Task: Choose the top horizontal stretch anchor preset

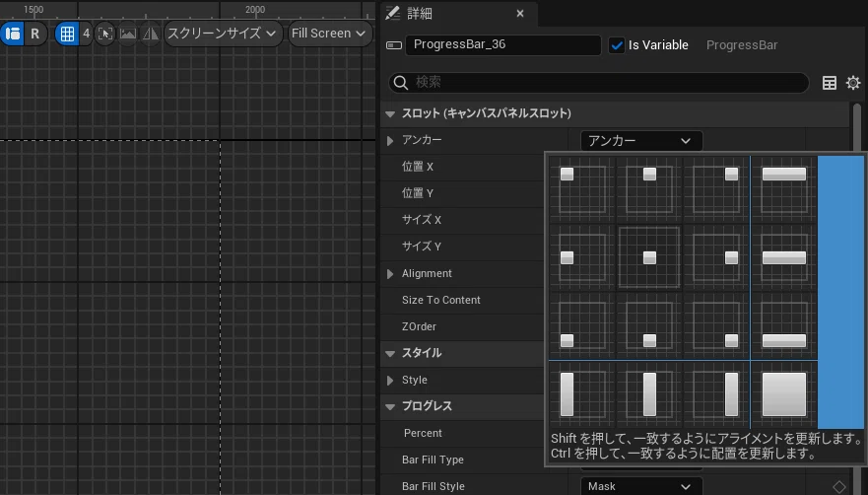Action: click(784, 189)
